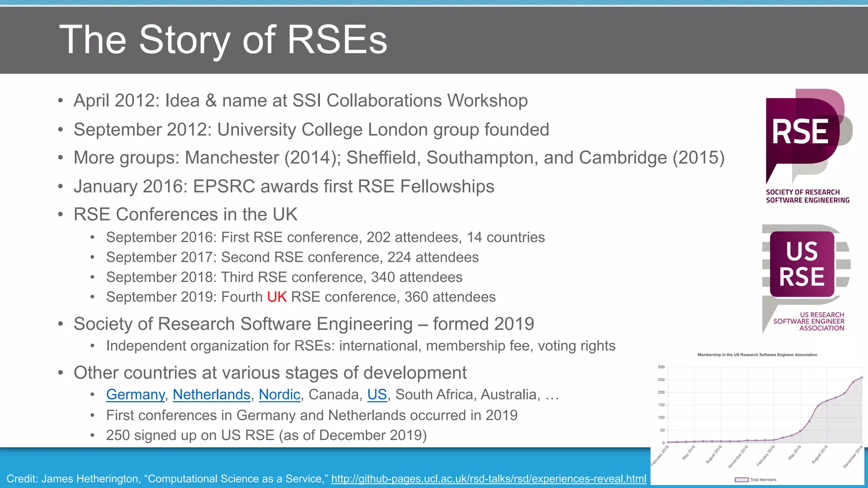Viewport: 868px width, 488px height.
Task: Click the Society of Research Software Engineering logo
Action: tap(809, 146)
